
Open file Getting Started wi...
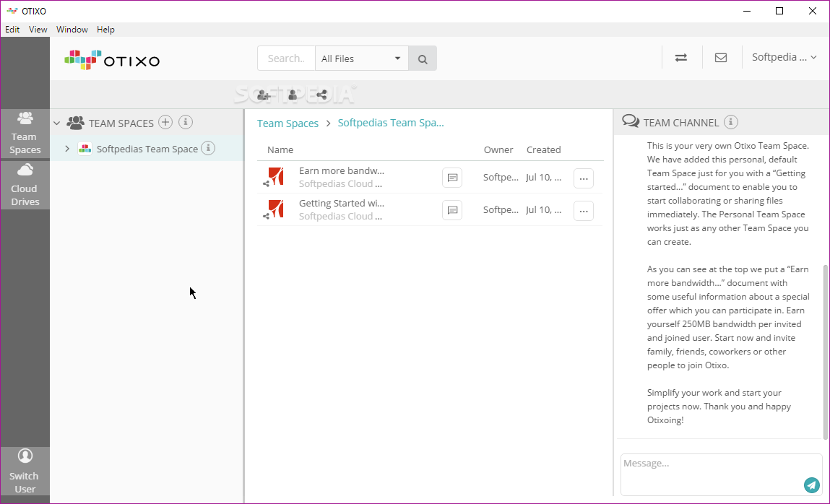342,203
